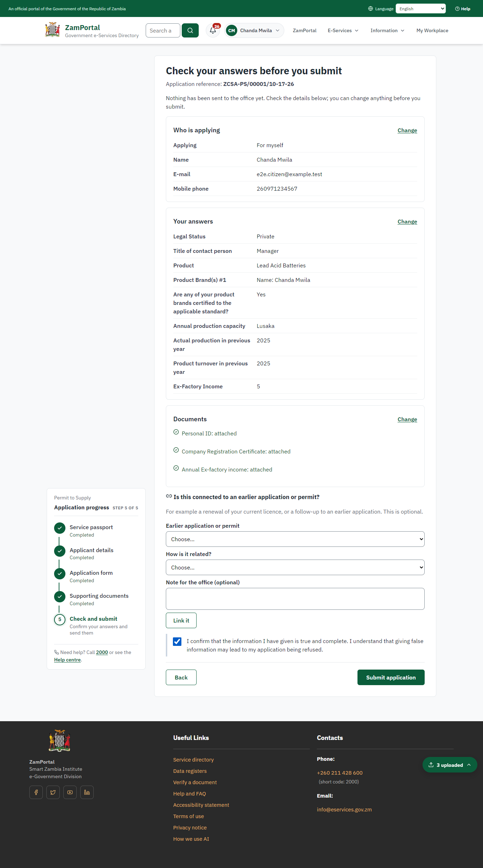483x868 pixels.
Task: Click info@eservices.gov.zm email link
Action: click(344, 810)
